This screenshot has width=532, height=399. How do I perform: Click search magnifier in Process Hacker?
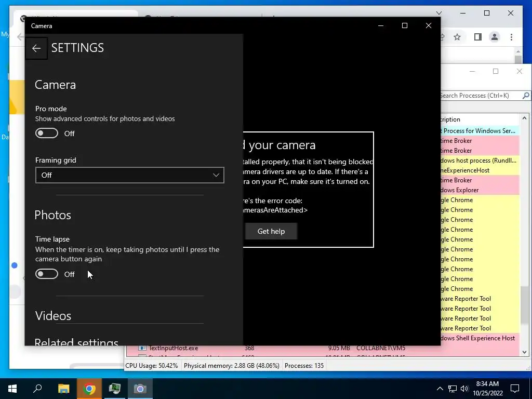pyautogui.click(x=526, y=96)
